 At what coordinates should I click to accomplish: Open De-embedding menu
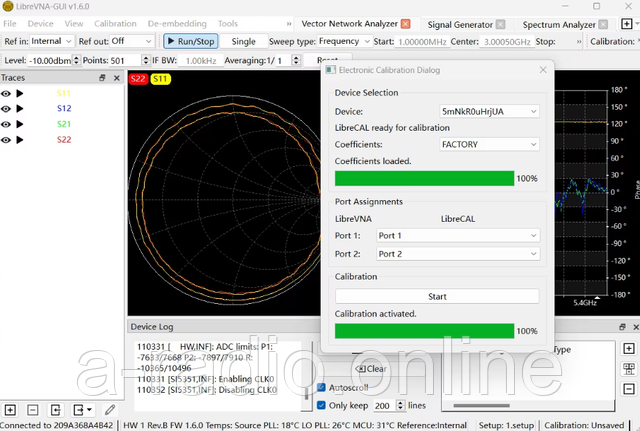(x=177, y=24)
